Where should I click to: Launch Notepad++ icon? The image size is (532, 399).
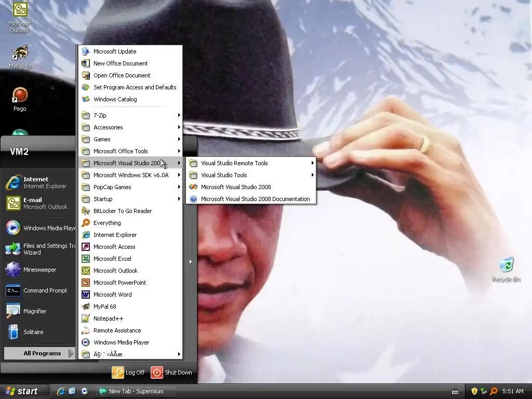click(x=86, y=318)
